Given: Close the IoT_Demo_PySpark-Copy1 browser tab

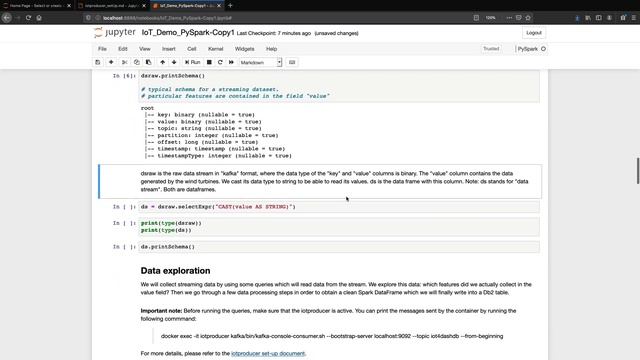Looking at the screenshot, I should (x=219, y=6).
